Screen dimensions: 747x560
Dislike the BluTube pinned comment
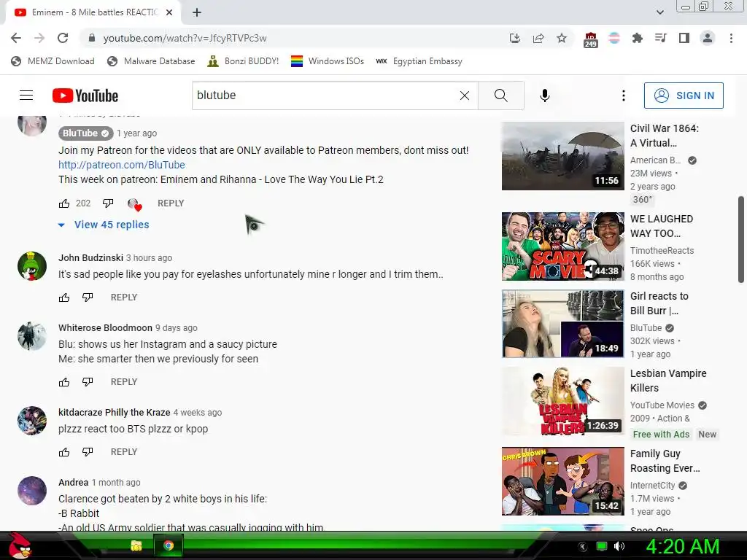tap(108, 203)
